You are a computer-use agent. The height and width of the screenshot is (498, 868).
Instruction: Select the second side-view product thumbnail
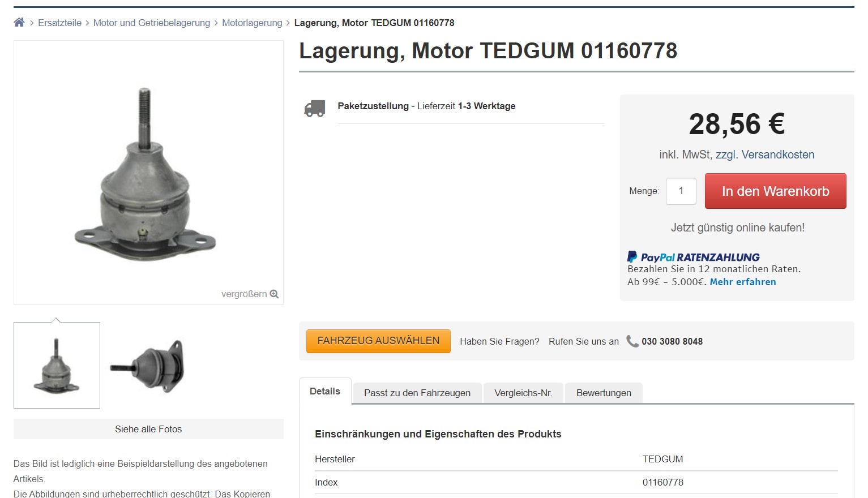[x=147, y=365]
